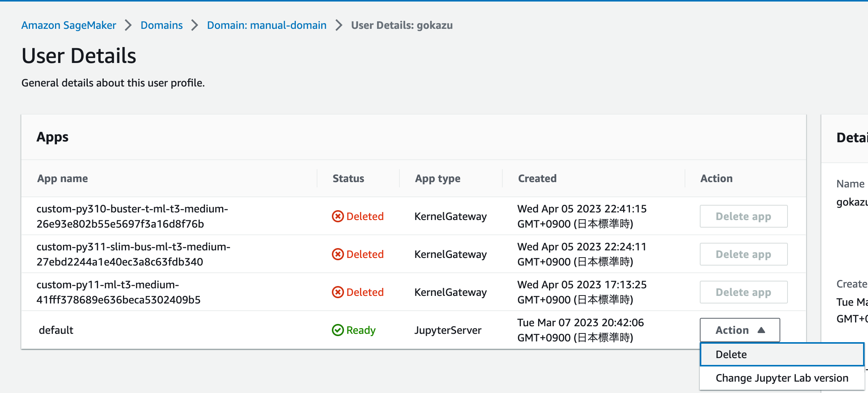Image resolution: width=868 pixels, height=393 pixels.
Task: Click Delete app for custom-py311 app
Action: click(x=743, y=254)
